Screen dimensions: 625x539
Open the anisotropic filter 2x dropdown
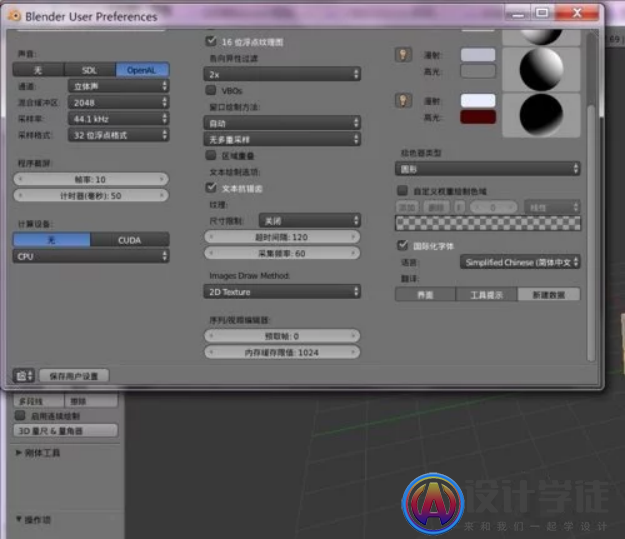tap(282, 75)
